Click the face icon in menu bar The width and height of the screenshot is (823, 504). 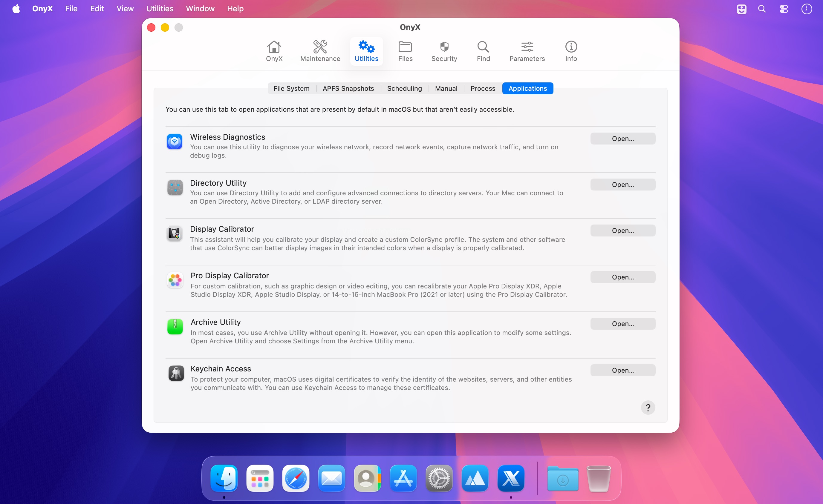[741, 9]
